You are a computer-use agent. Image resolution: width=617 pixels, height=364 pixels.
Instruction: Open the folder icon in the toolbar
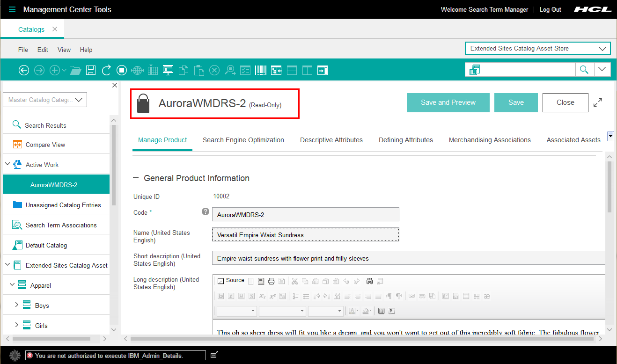[x=75, y=70]
